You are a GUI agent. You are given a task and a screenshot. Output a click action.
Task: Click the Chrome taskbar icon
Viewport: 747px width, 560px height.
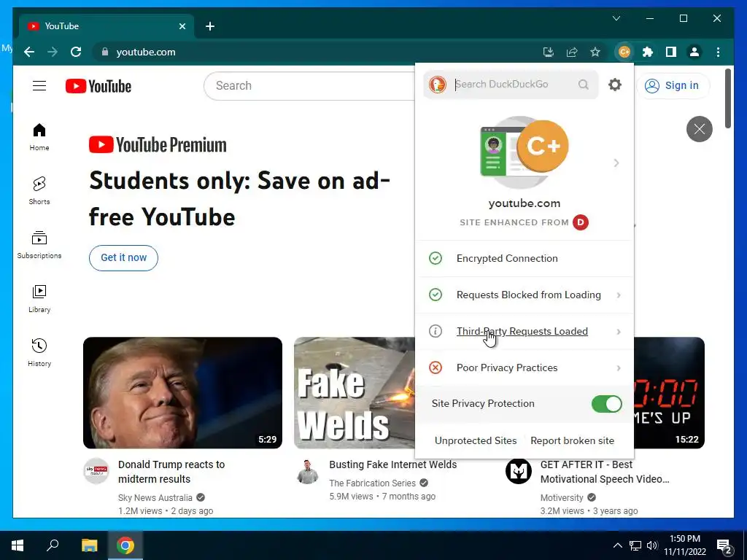coord(125,545)
